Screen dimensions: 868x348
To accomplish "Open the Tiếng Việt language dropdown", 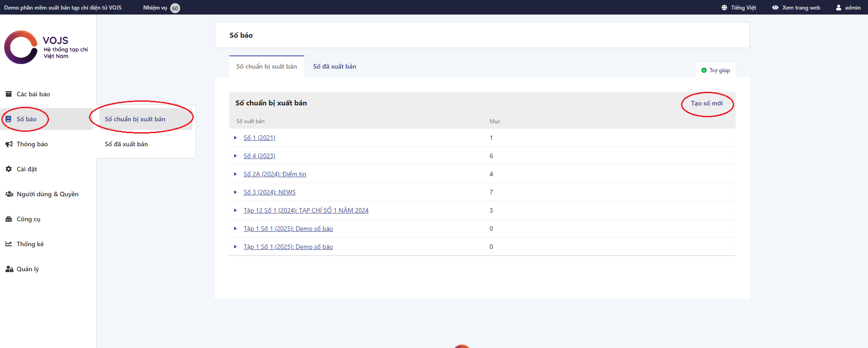I will click(739, 8).
